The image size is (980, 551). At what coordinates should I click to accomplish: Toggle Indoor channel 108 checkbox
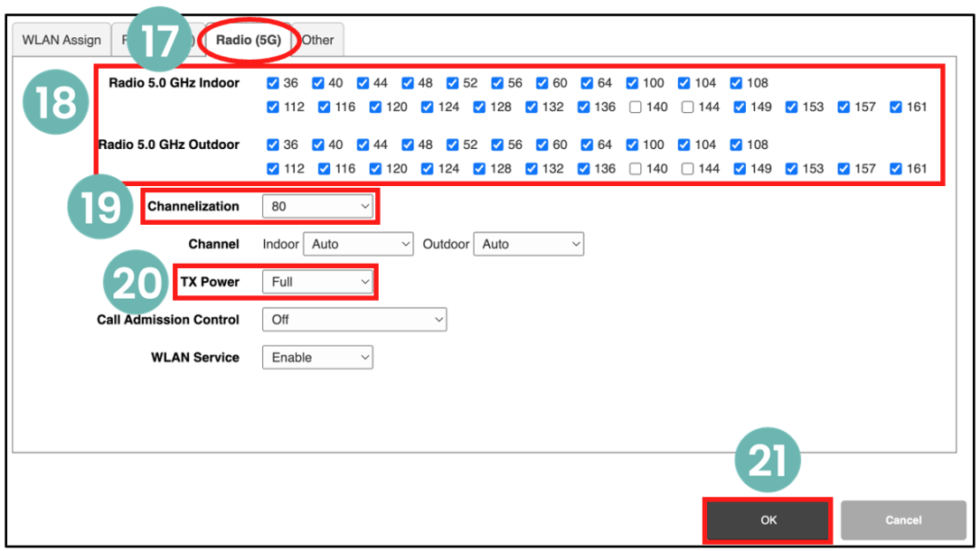(736, 83)
